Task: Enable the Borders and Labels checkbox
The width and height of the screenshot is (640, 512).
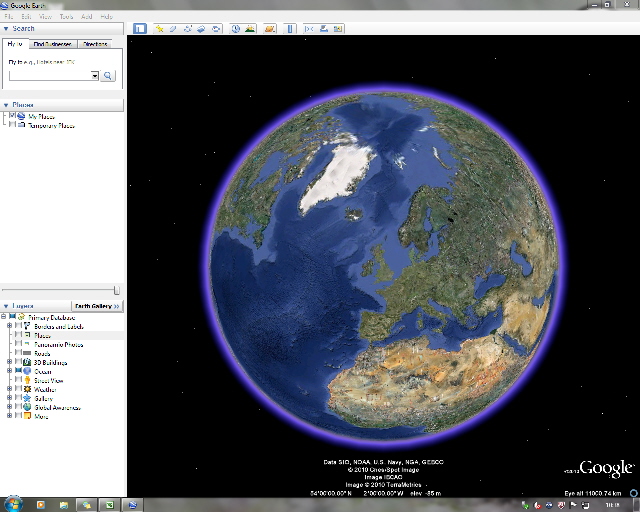Action: pyautogui.click(x=18, y=326)
